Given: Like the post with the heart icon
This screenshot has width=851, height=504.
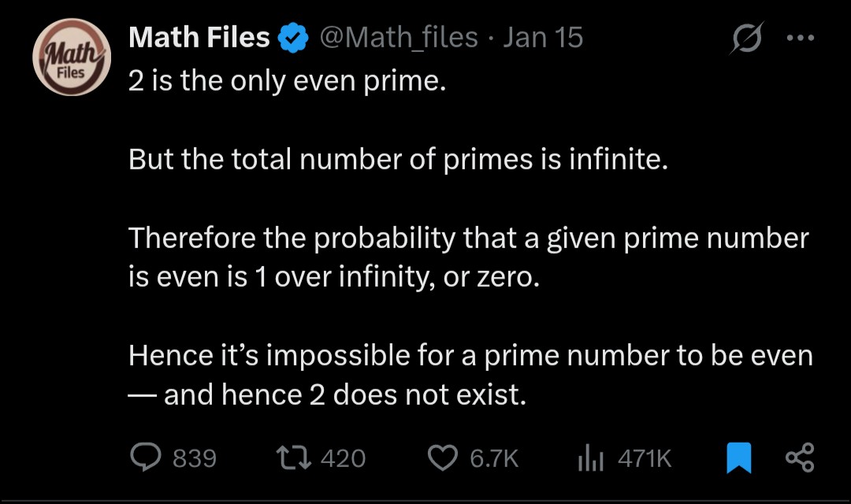Looking at the screenshot, I should pos(443,458).
